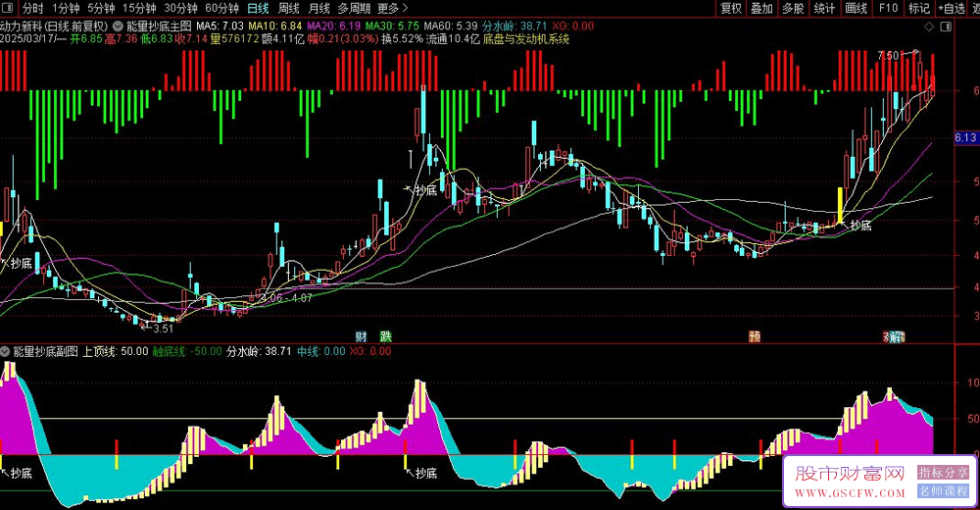
Task: Select the 月线 monthly tab
Action: (319, 8)
